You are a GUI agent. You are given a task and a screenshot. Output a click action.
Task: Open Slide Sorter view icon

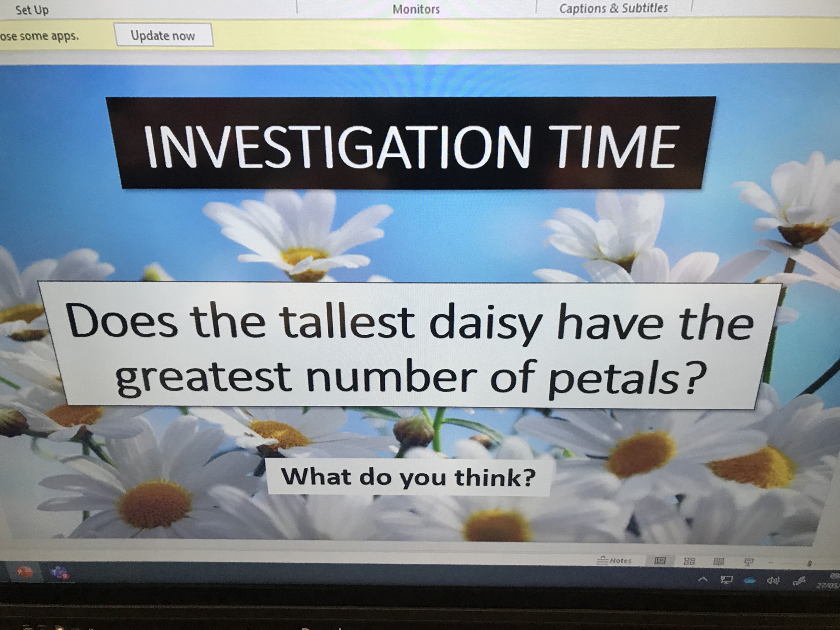coord(689,561)
